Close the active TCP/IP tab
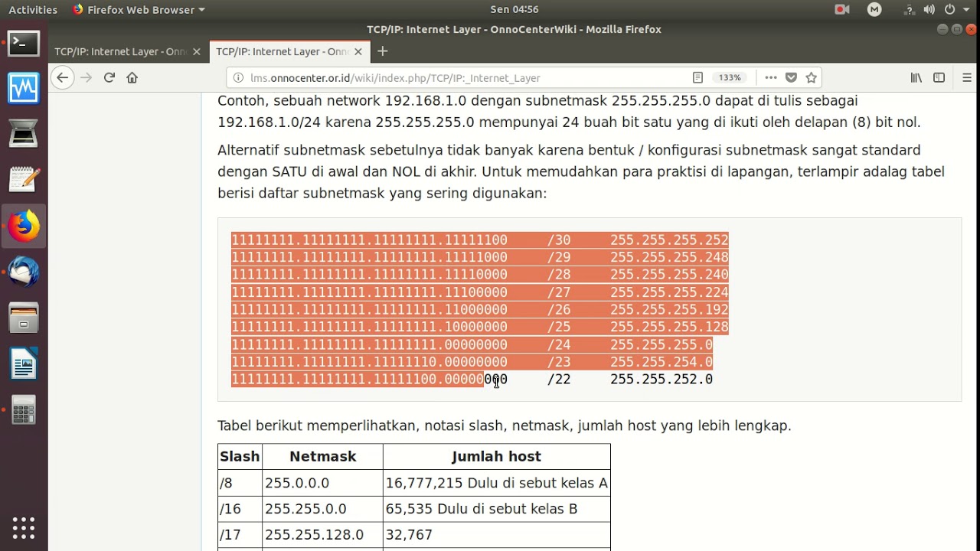This screenshot has height=551, width=980. tap(358, 51)
